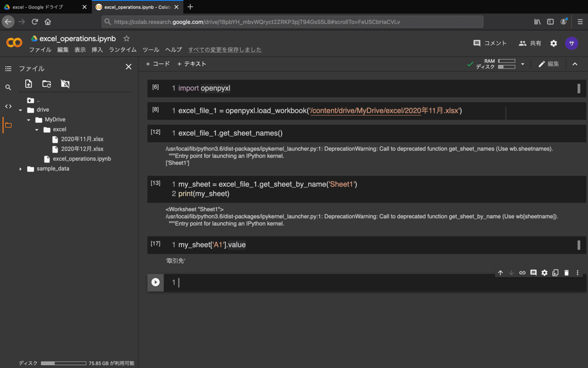Click the 共有 share button
This screenshot has width=588, height=368.
click(530, 43)
